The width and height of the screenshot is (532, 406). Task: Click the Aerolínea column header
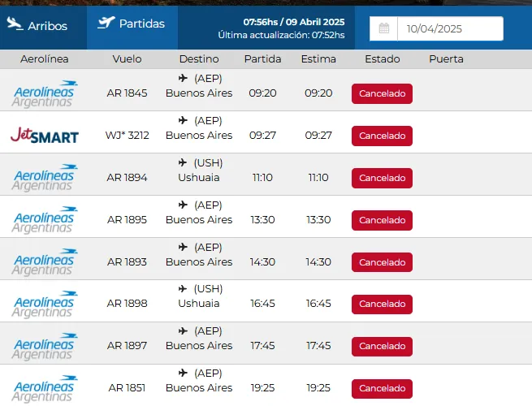46,59
